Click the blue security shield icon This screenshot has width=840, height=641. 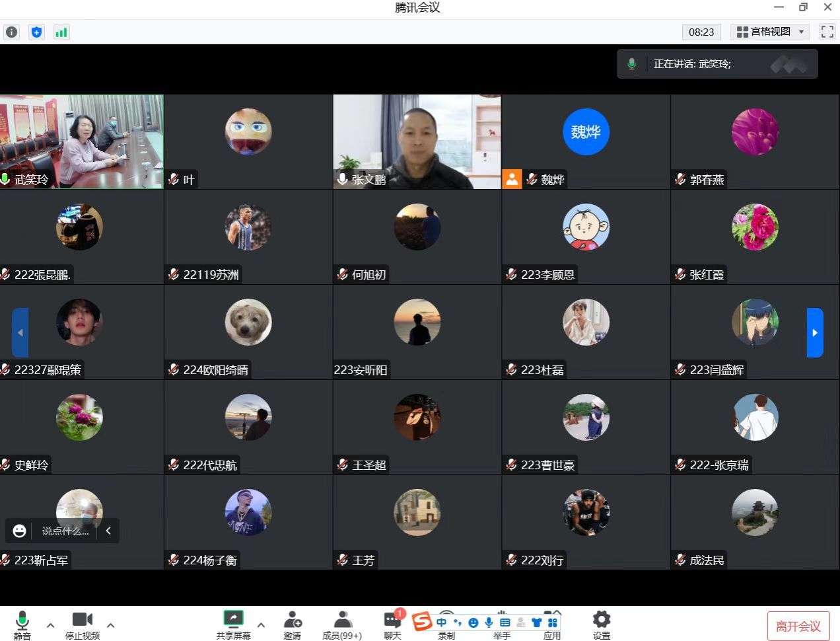pyautogui.click(x=37, y=32)
